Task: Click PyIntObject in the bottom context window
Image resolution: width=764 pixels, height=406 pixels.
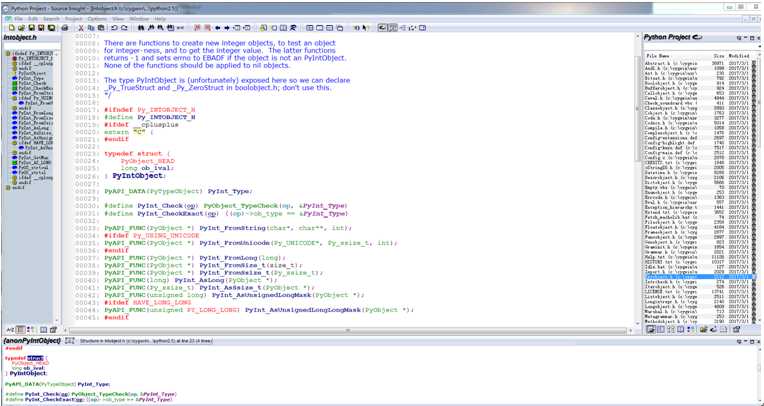Action: coord(27,373)
